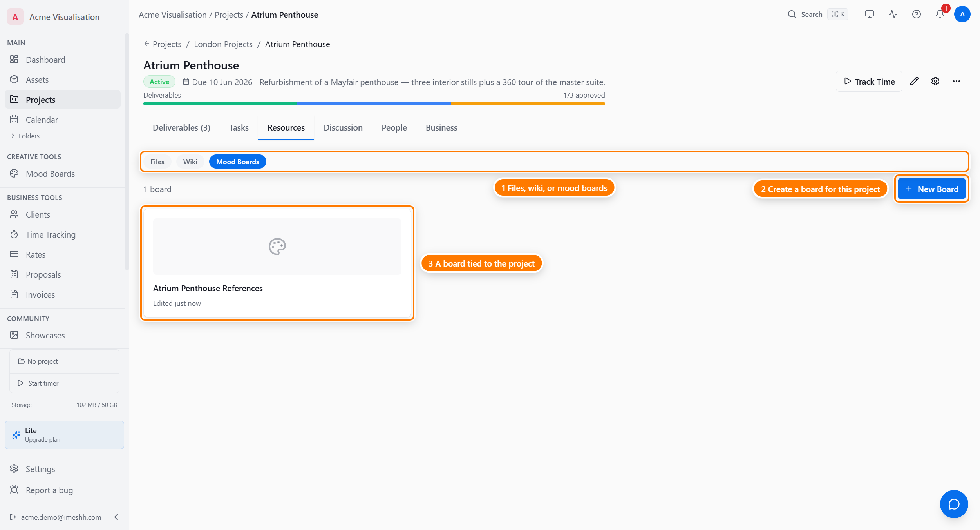Click the Deliverables progress bar
The width and height of the screenshot is (980, 530).
coord(374,103)
